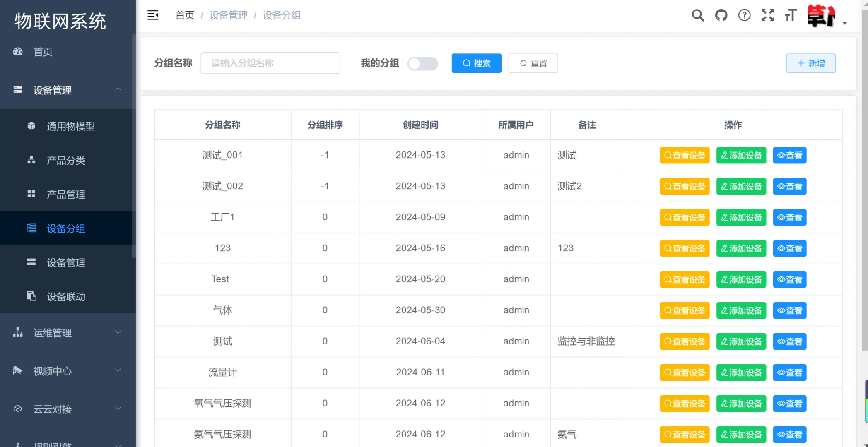868x447 pixels.
Task: Turn on the my groups switch
Action: 422,63
